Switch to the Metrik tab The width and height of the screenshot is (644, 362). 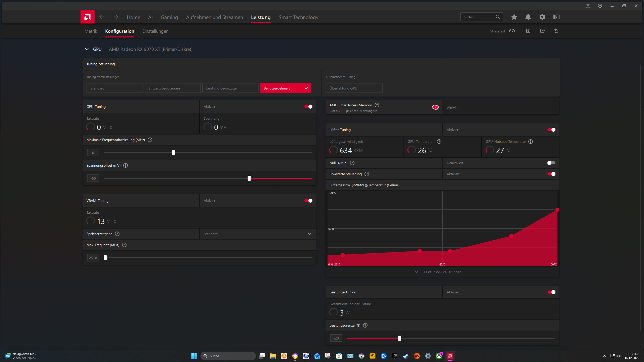91,31
